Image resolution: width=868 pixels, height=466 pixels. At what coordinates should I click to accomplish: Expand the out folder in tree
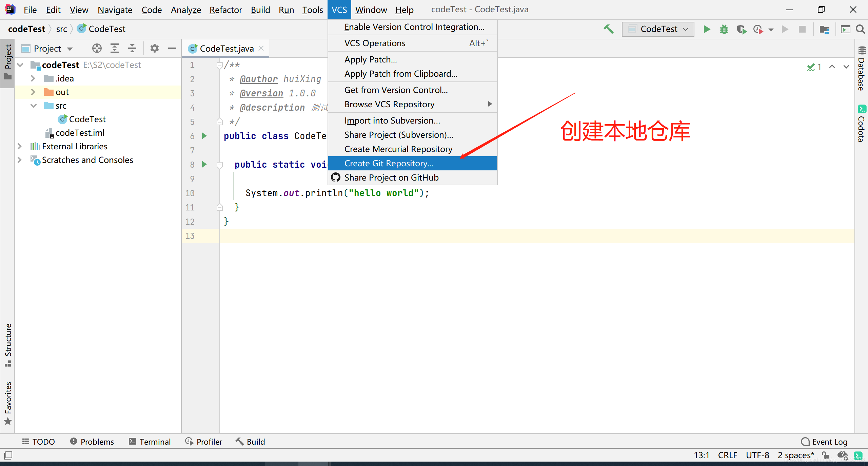tap(33, 92)
